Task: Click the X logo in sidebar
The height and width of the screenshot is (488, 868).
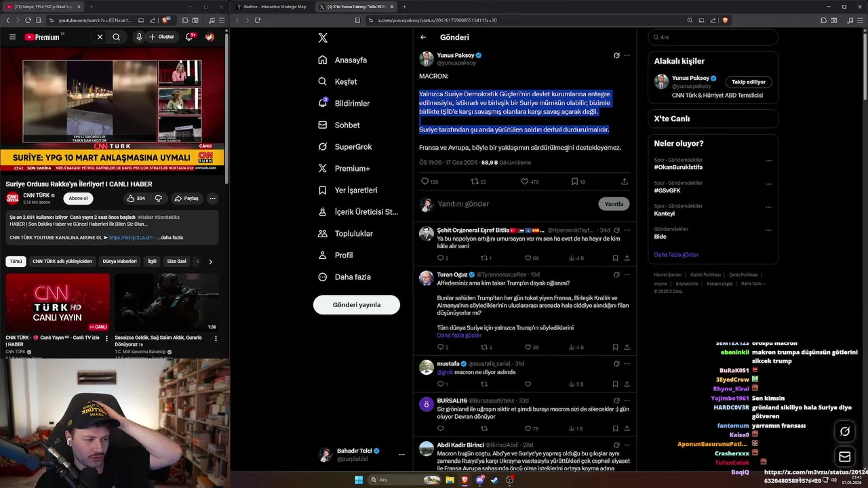Action: point(323,38)
